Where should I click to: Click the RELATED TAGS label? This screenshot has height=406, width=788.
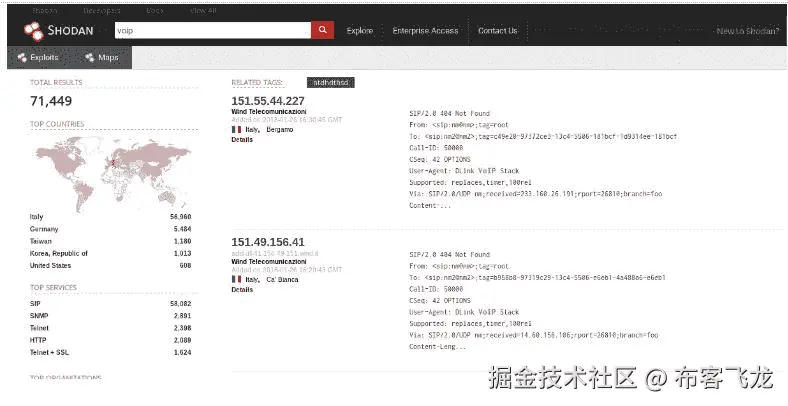[x=257, y=82]
